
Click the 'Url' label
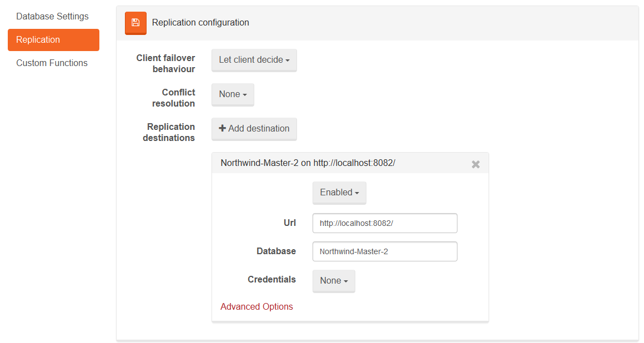click(290, 223)
